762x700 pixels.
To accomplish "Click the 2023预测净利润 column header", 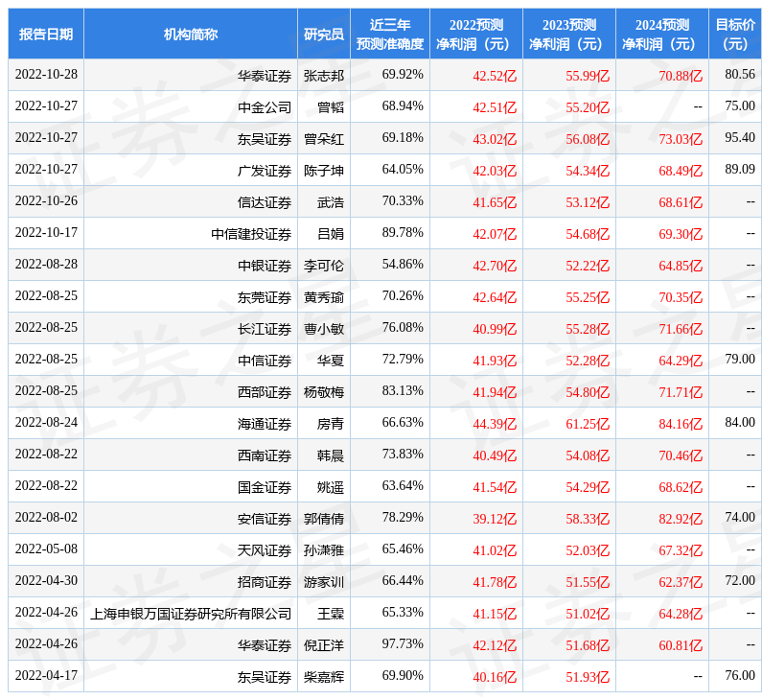I will point(568,35).
